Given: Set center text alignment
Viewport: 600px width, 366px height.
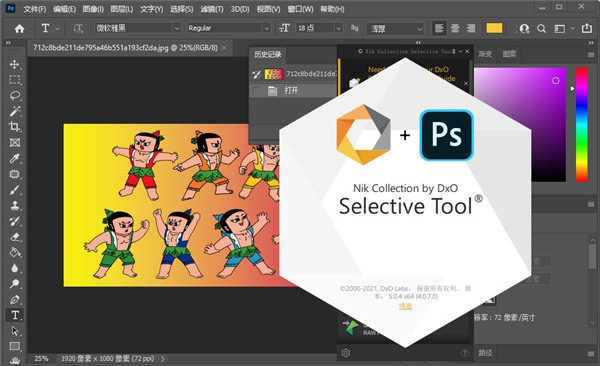Looking at the screenshot, I should tap(455, 28).
